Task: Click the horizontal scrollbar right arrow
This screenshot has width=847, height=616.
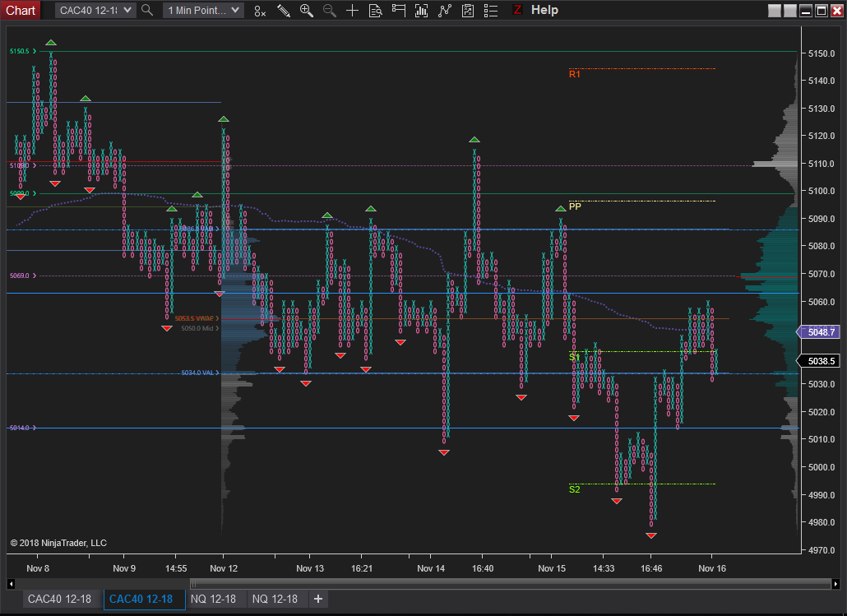Action: [x=835, y=584]
